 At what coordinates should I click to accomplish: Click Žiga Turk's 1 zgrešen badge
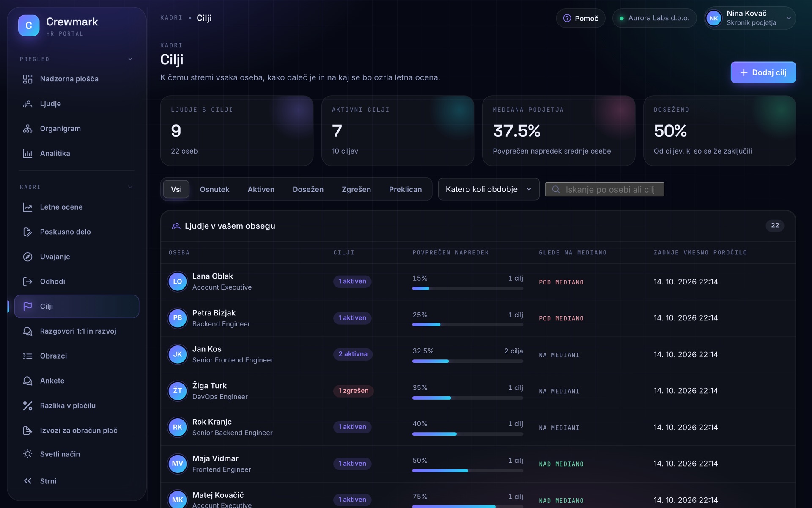[x=353, y=391]
